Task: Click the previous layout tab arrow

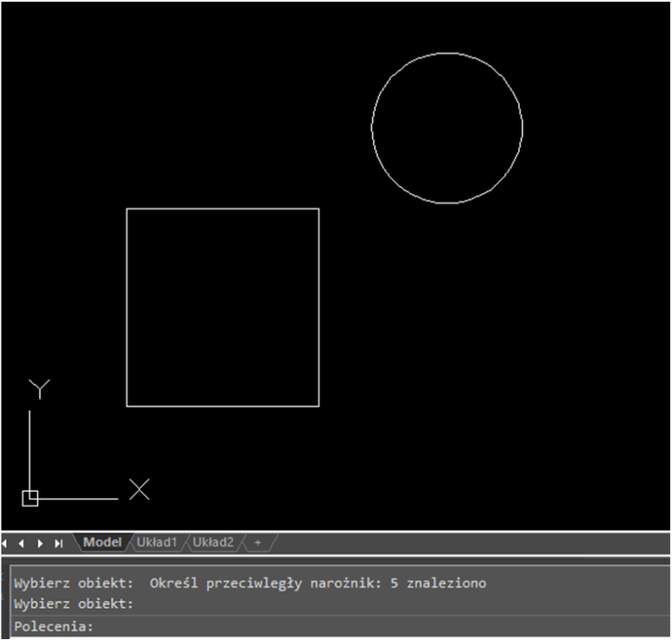Action: coord(21,543)
